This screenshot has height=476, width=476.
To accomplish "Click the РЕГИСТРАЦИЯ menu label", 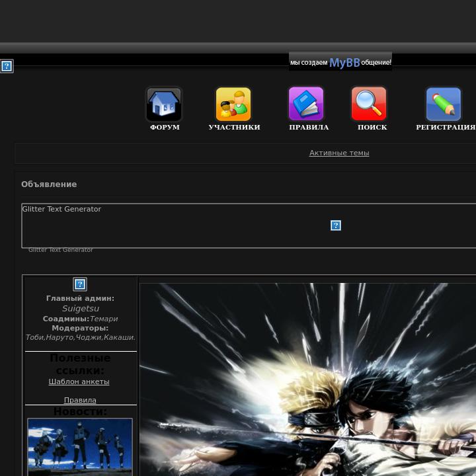I will pyautogui.click(x=446, y=127).
